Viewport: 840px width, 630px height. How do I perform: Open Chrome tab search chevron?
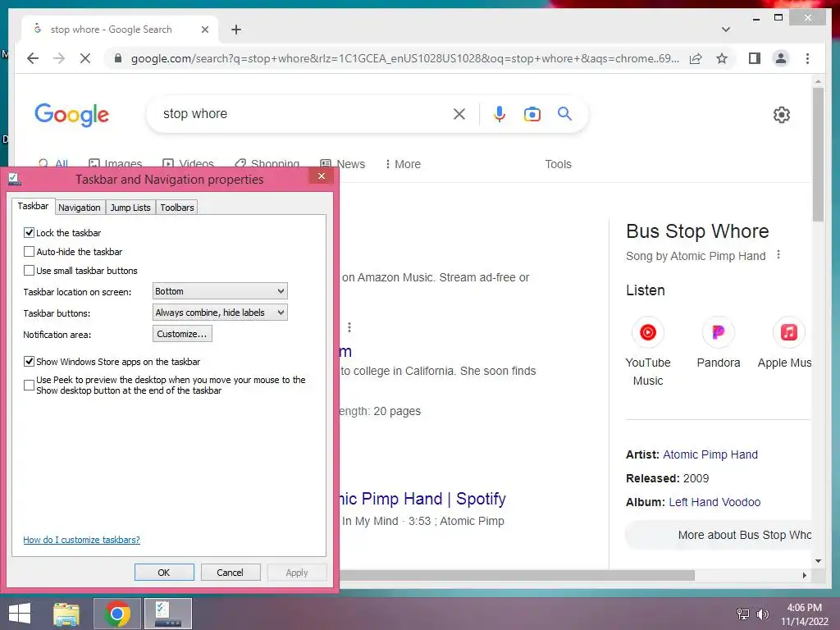725,30
